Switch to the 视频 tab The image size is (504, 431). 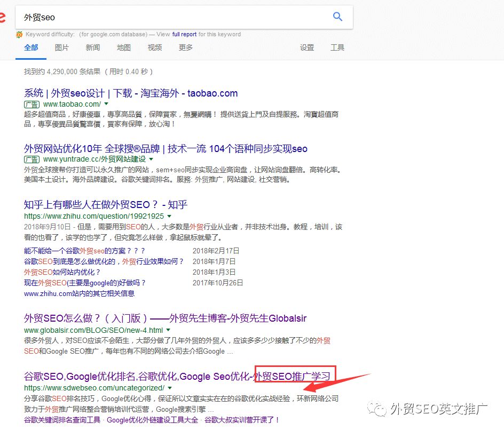[x=155, y=47]
